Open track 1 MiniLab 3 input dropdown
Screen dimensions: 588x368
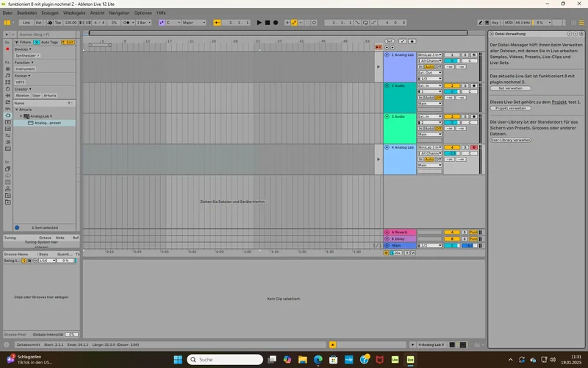tap(430, 54)
